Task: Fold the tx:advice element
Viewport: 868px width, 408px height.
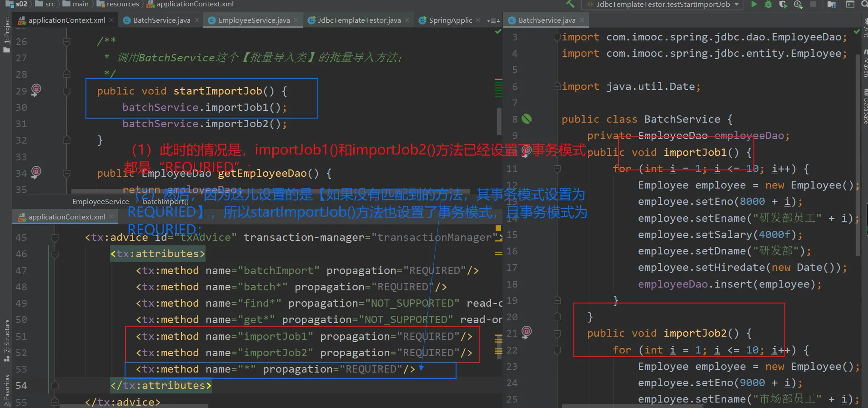Action: 55,238
